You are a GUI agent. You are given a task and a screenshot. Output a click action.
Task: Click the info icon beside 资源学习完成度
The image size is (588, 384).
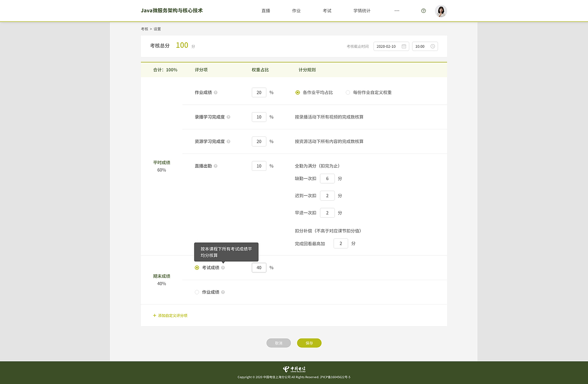coord(228,141)
